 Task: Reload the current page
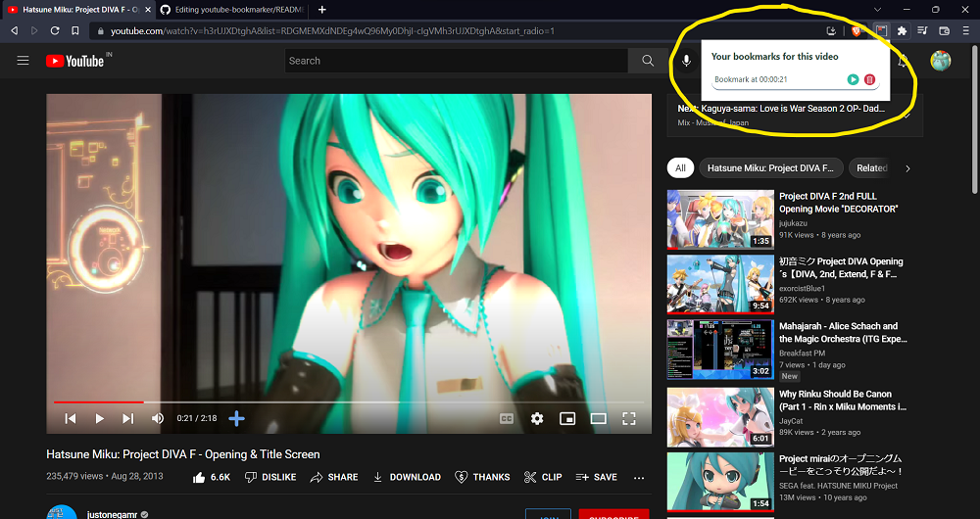point(55,30)
